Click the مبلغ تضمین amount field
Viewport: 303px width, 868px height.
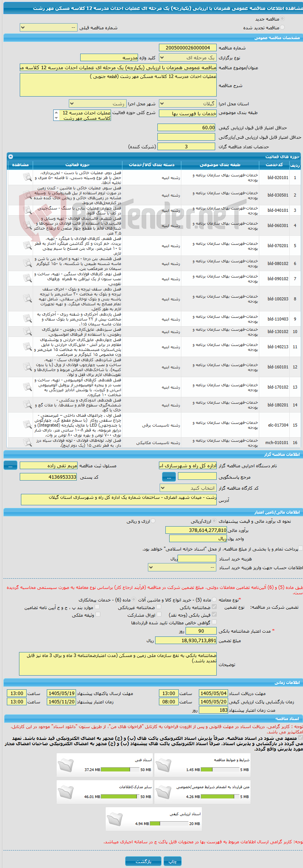pos(186,641)
